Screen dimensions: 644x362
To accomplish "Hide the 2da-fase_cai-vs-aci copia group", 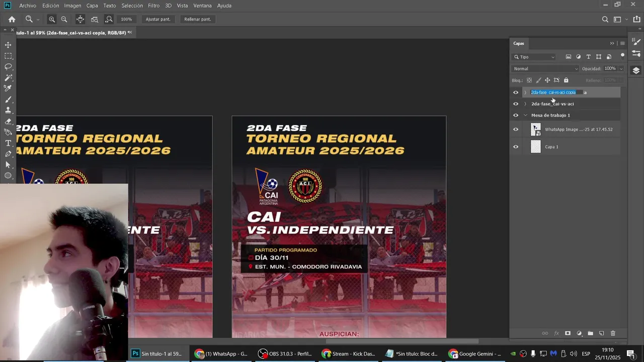I will [x=516, y=93].
